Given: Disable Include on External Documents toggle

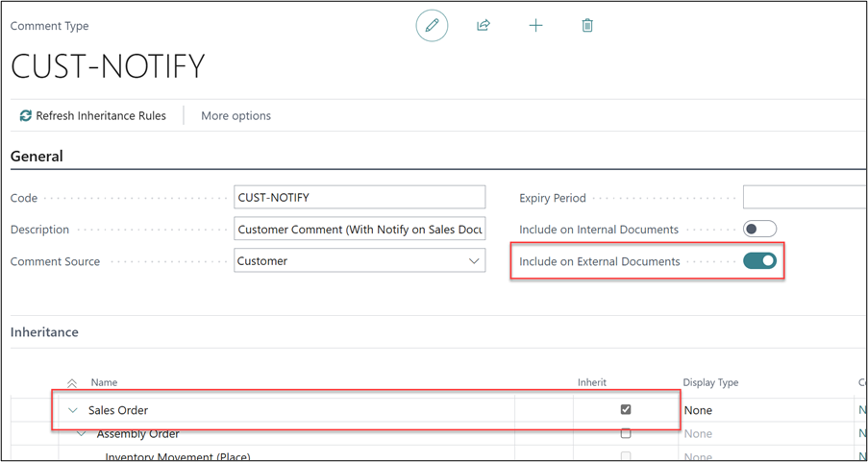Looking at the screenshot, I should 759,261.
